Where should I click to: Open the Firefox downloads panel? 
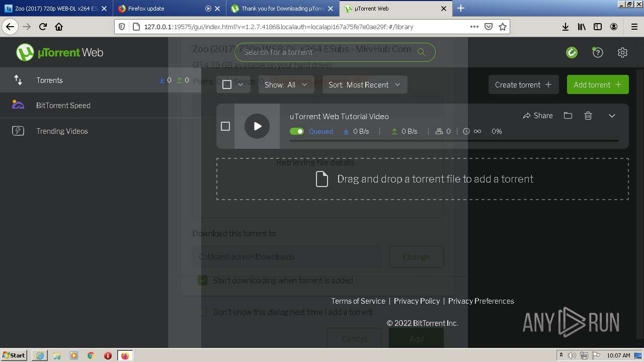tap(566, 27)
